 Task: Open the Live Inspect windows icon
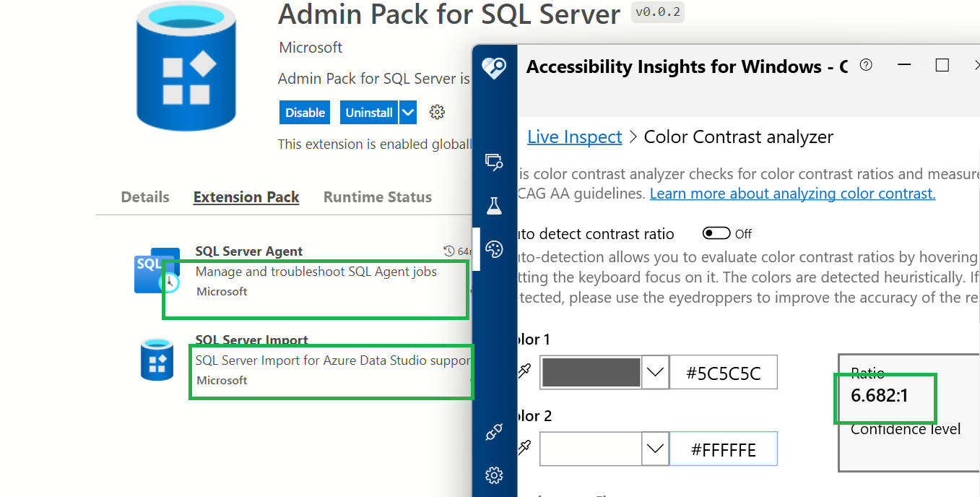click(x=494, y=163)
